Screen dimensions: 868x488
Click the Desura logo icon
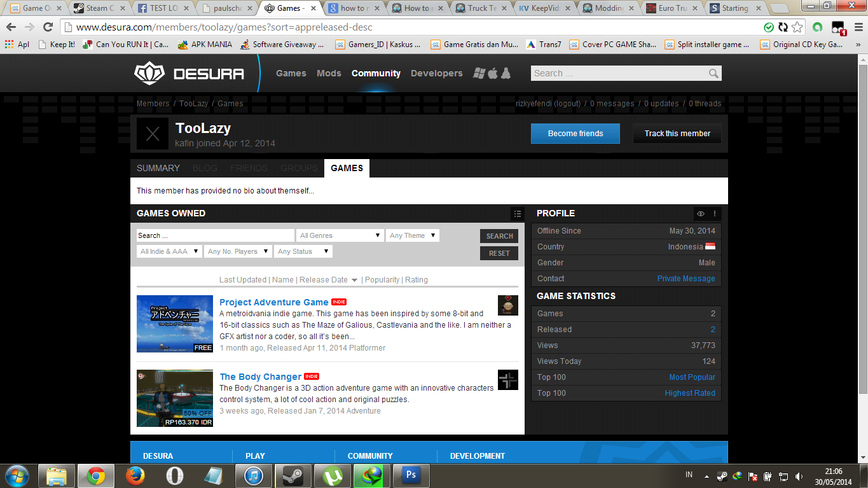pyautogui.click(x=149, y=73)
